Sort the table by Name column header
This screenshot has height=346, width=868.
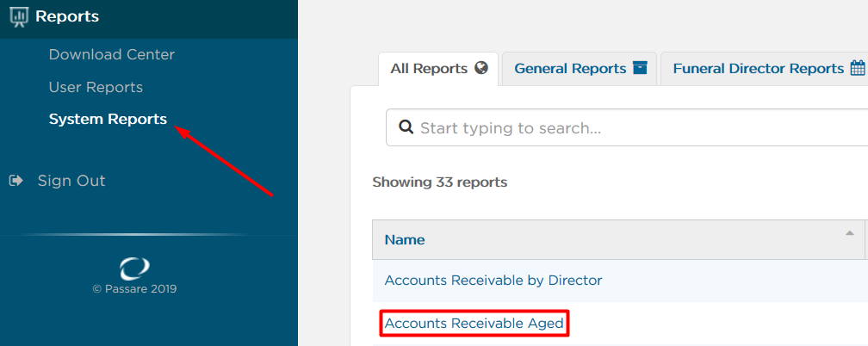tap(618, 240)
